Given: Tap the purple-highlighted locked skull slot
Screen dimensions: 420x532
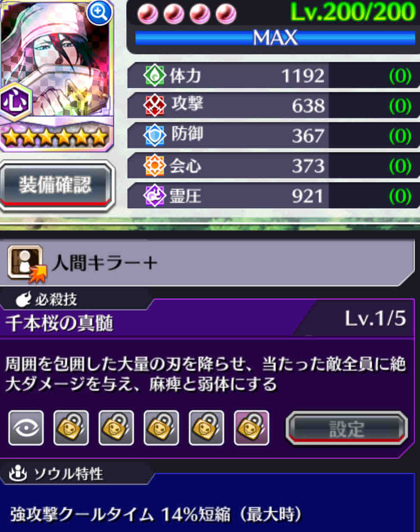Looking at the screenshot, I should point(251,428).
